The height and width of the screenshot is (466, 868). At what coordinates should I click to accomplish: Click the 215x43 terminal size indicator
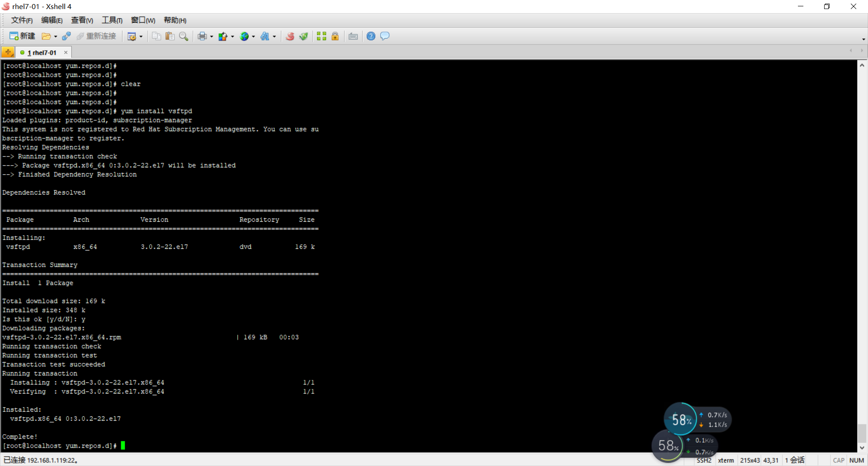click(x=750, y=460)
